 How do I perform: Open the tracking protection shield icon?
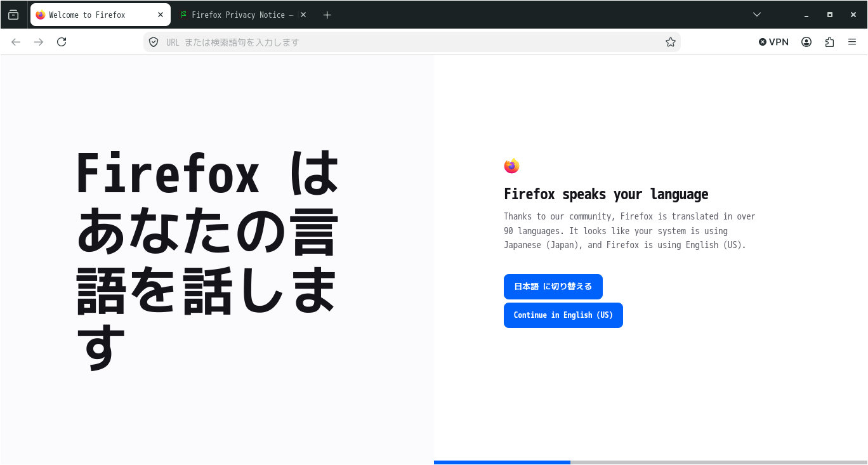pos(153,42)
